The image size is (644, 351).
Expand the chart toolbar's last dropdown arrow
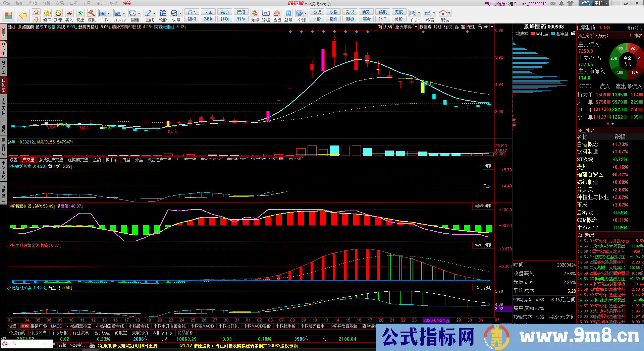(492, 27)
